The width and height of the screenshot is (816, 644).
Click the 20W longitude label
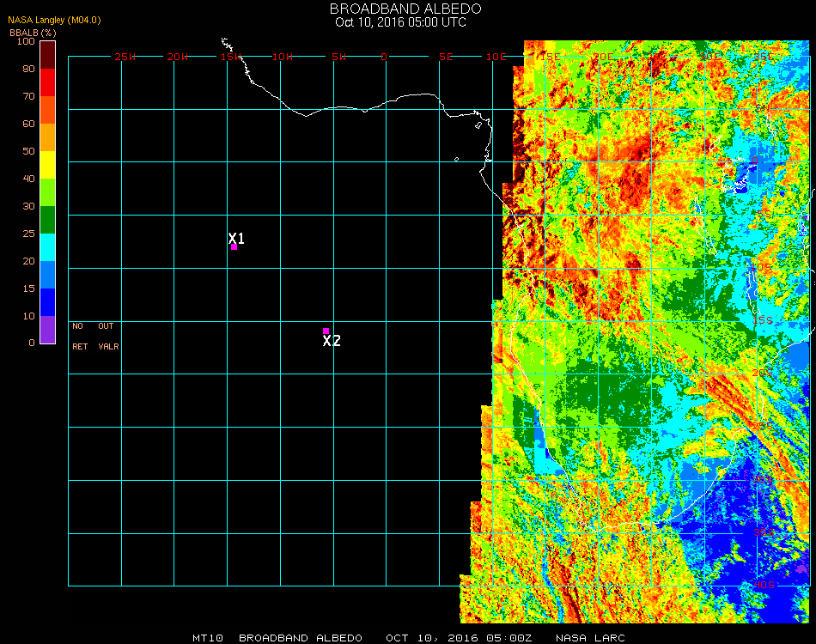click(178, 57)
